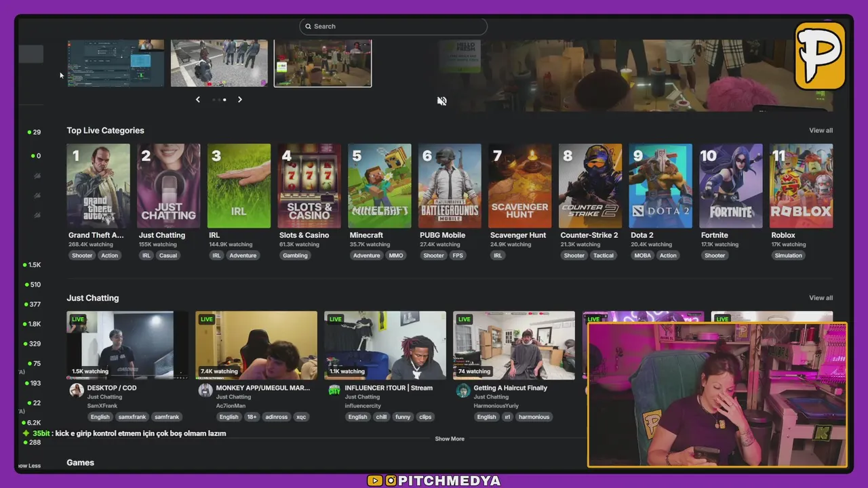868x488 pixels.
Task: Click in the Search input field
Action: tap(393, 26)
